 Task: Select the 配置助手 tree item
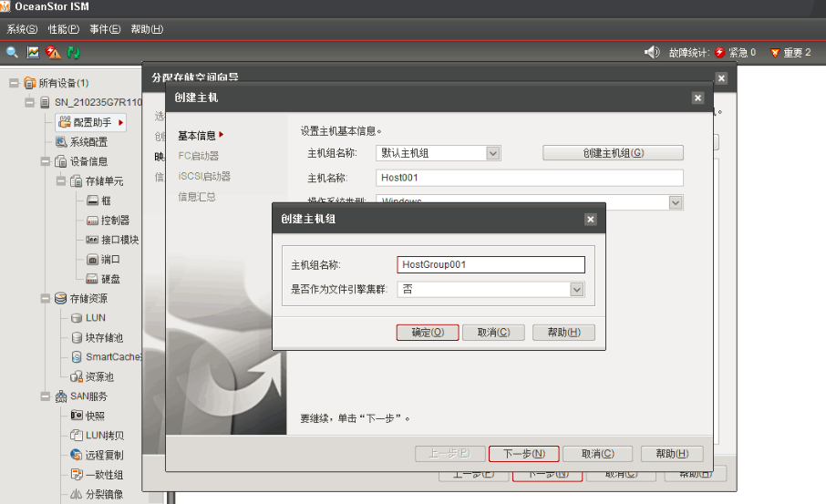91,122
